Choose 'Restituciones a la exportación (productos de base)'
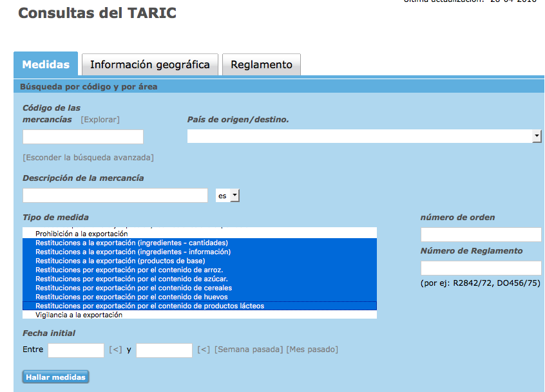 tap(120, 261)
